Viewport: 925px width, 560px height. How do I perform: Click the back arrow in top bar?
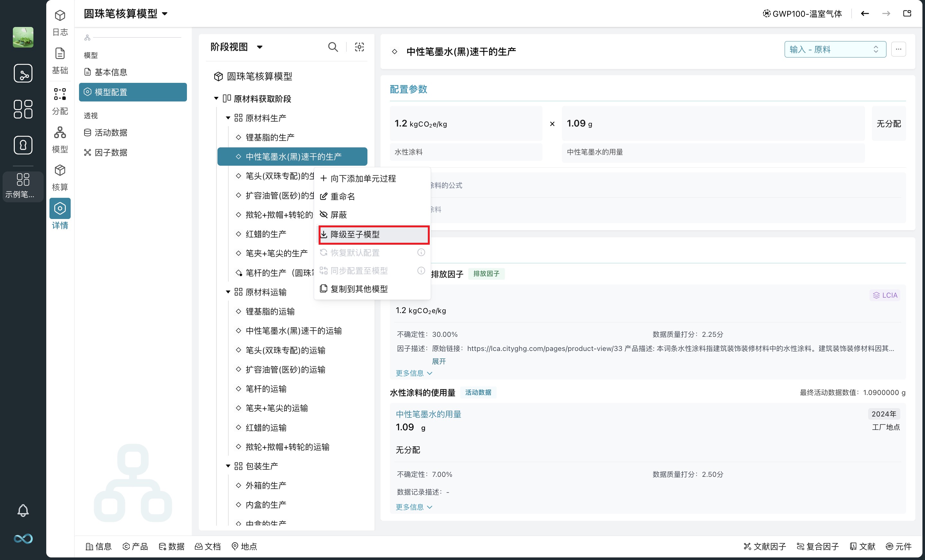tap(865, 13)
